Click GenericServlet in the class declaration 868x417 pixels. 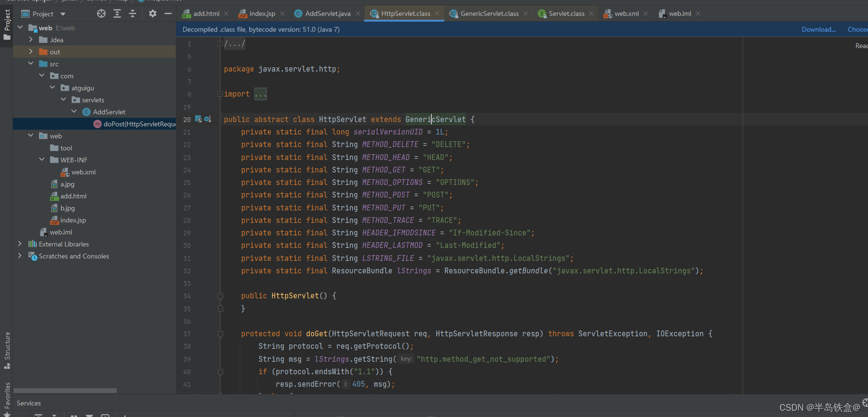coord(435,119)
